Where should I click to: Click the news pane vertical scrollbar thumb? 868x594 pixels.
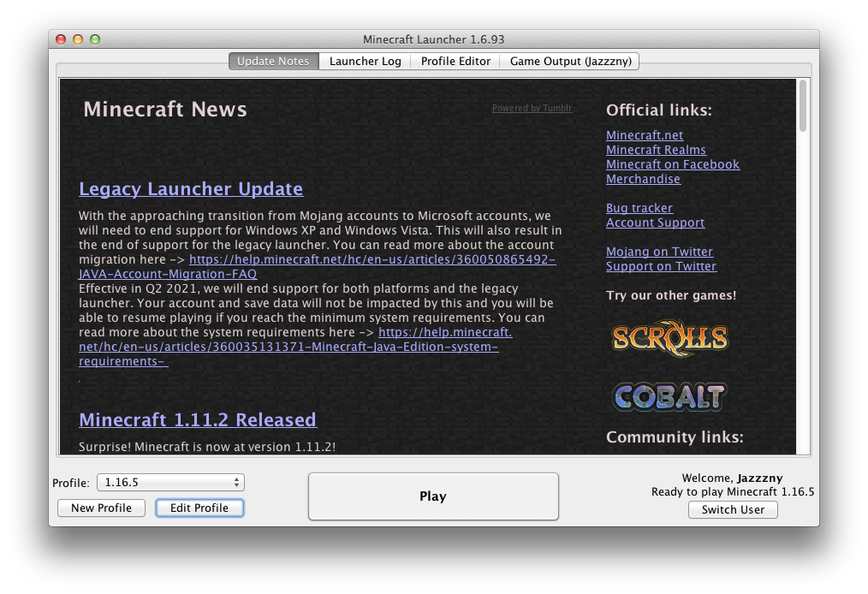pyautogui.click(x=803, y=106)
